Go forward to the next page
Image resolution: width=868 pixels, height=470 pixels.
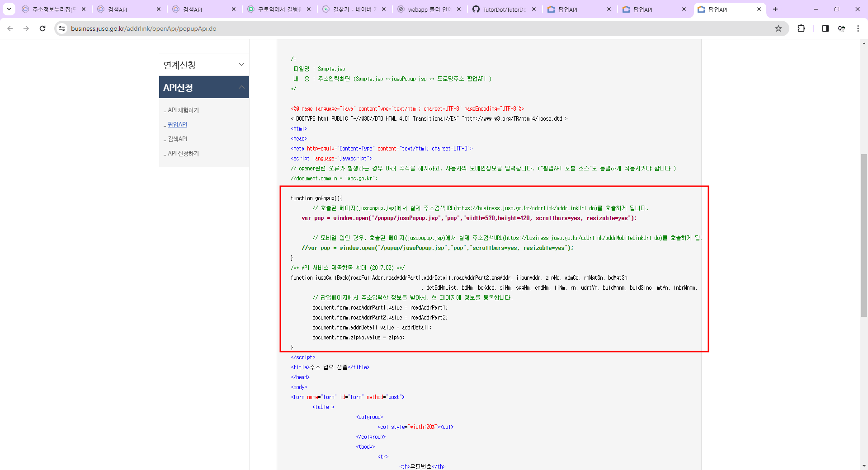pos(26,28)
